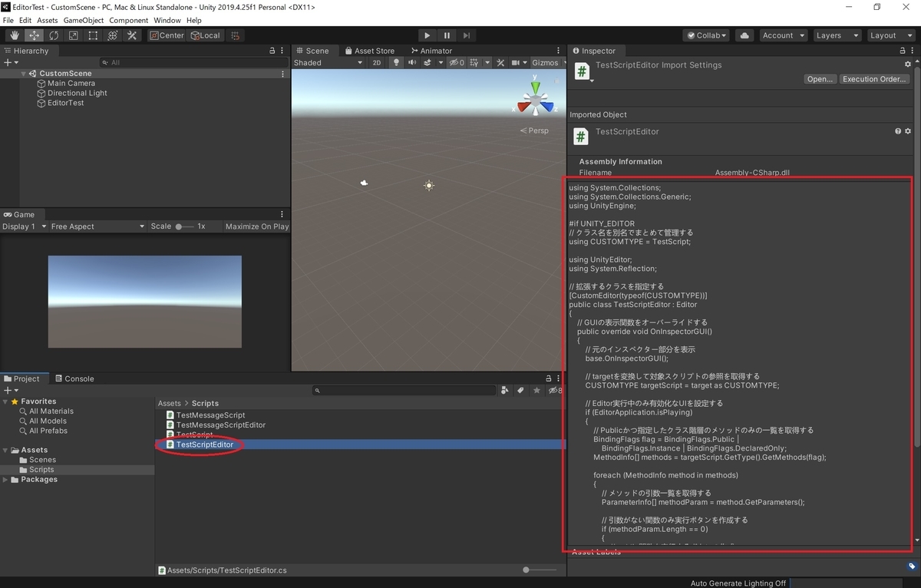Open custom editor tools icon
The image size is (921, 588).
click(x=132, y=35)
